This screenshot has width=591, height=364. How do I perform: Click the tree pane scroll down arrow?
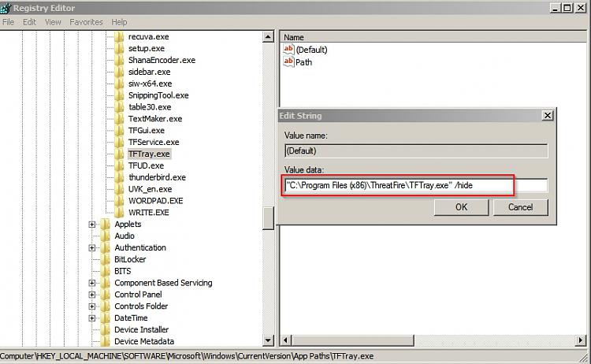pos(268,340)
